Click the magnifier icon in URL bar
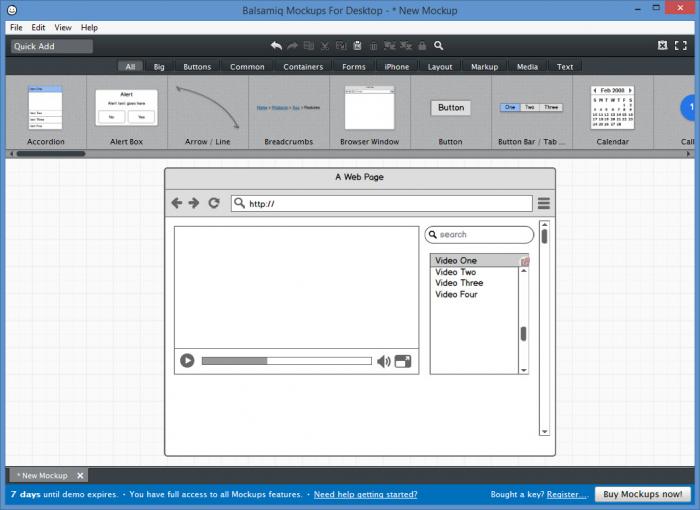 (240, 203)
